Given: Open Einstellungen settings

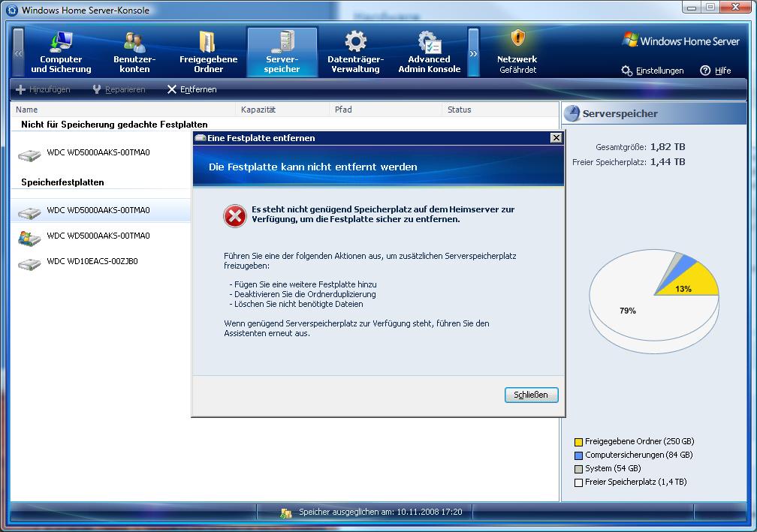Looking at the screenshot, I should (653, 71).
